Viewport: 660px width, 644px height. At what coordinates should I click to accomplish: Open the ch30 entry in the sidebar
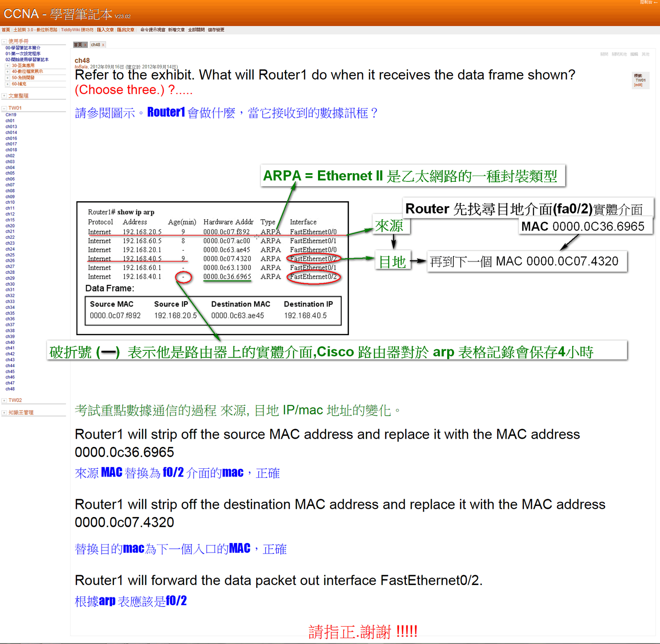point(10,284)
